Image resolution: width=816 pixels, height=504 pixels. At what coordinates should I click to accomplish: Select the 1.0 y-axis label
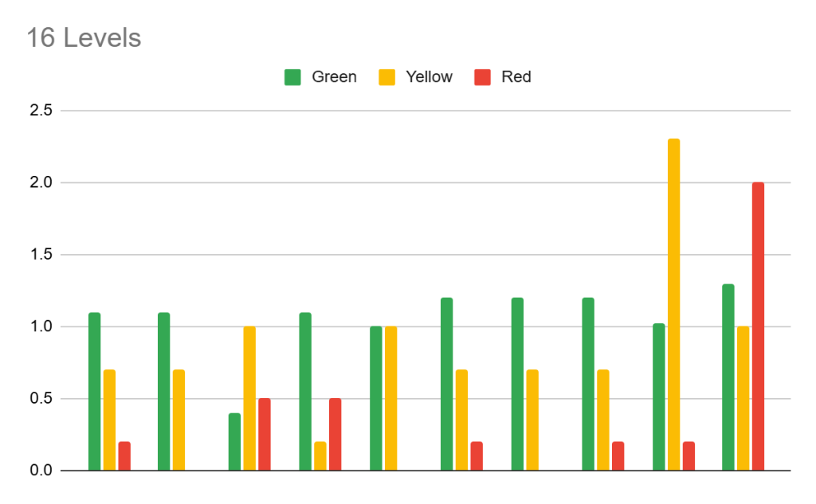[41, 326]
